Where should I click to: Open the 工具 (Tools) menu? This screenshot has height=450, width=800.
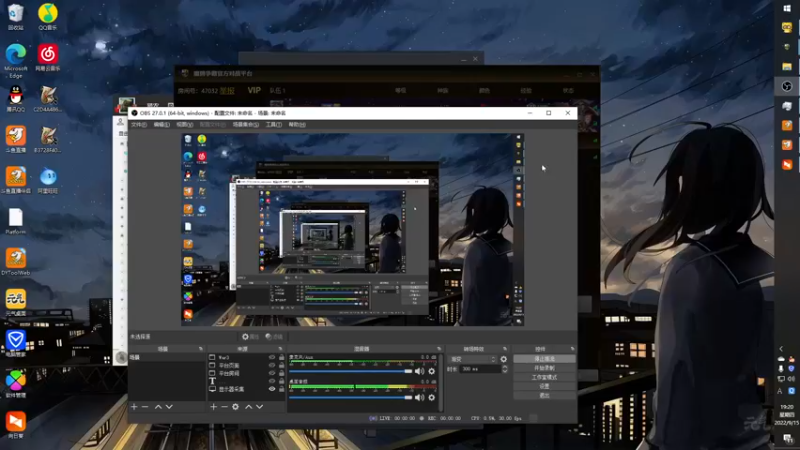click(273, 124)
